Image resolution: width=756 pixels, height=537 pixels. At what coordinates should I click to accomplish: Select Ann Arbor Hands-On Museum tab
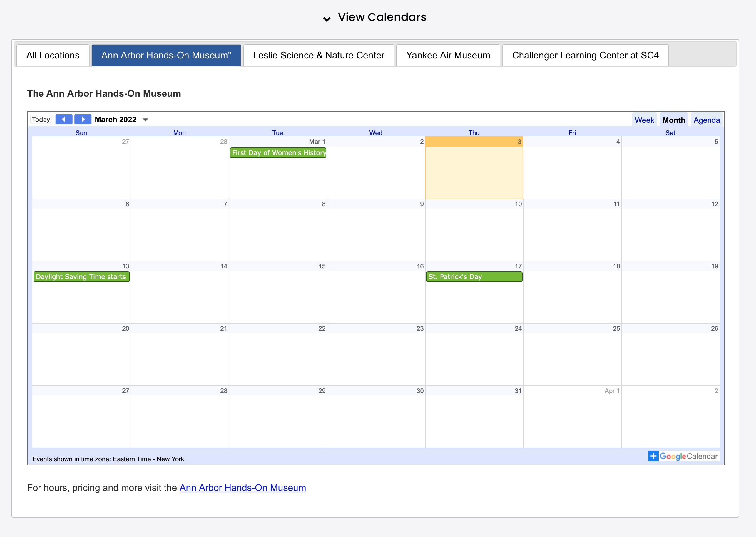tap(166, 55)
